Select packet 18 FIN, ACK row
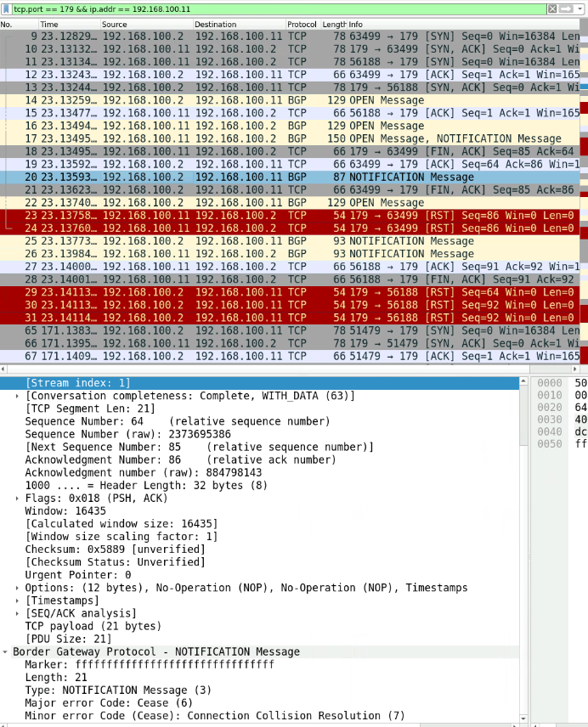This screenshot has height=727, width=588. (290, 151)
